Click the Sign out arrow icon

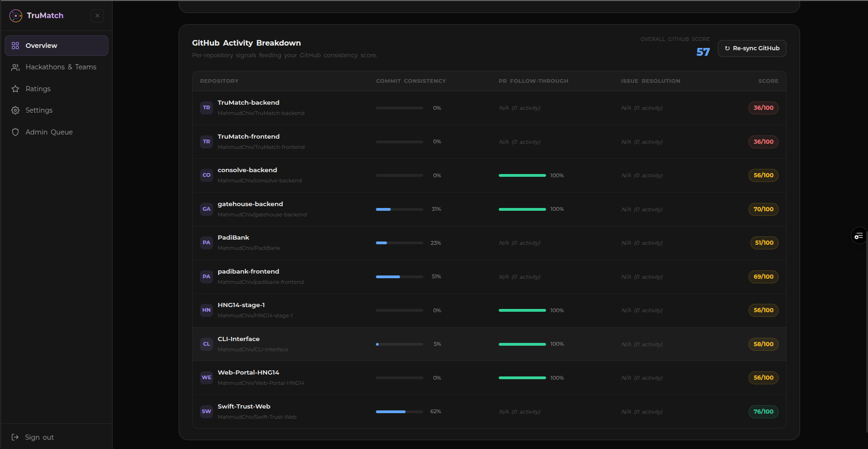point(15,437)
